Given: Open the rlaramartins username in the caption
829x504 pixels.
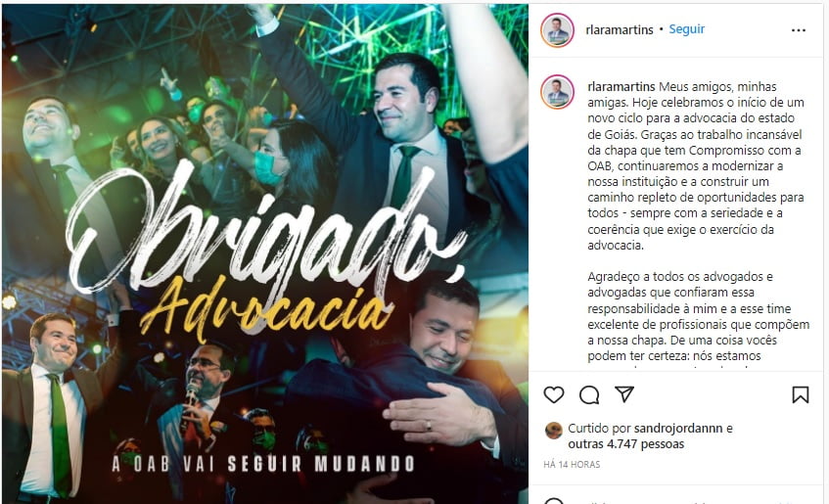Looking at the screenshot, I should [x=622, y=87].
